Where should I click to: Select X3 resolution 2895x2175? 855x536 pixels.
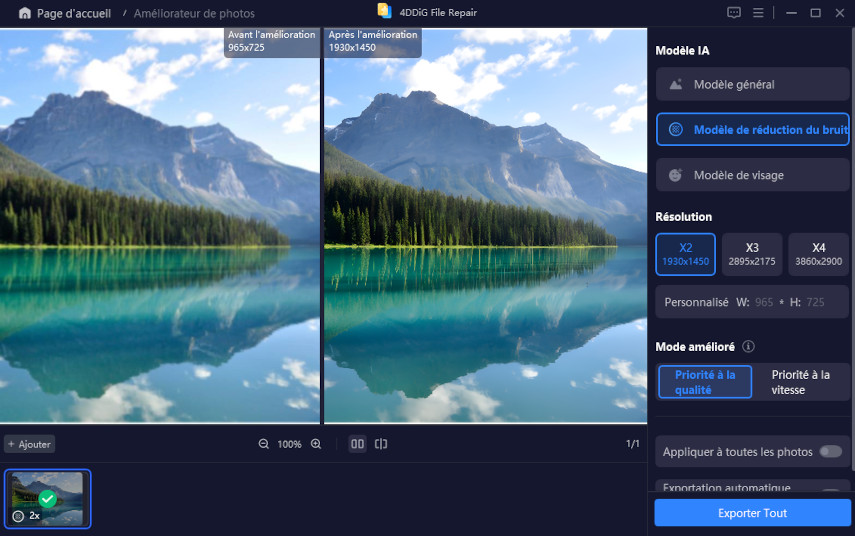[x=751, y=254]
